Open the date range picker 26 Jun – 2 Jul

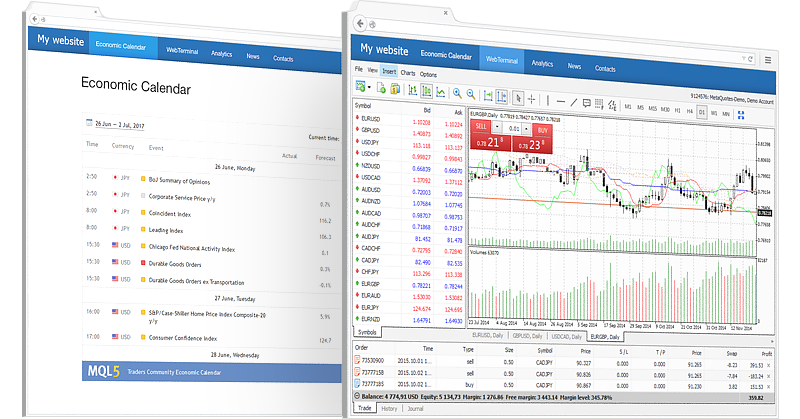click(120, 123)
